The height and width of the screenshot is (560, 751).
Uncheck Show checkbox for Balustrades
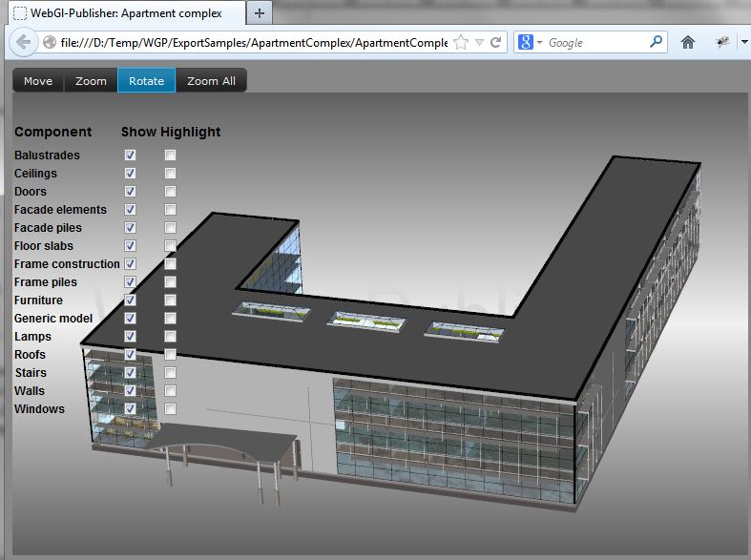pos(130,155)
